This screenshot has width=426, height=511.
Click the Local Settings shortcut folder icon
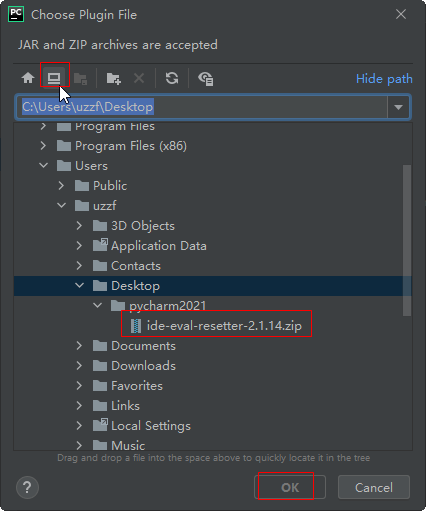(100, 425)
